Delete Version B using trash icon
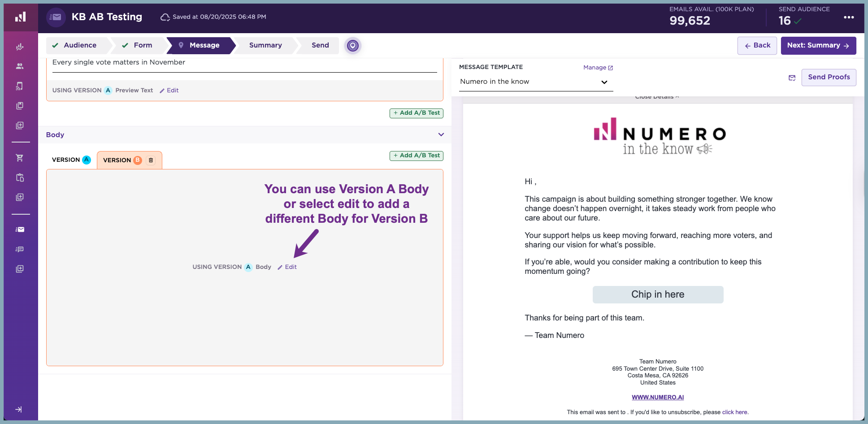This screenshot has width=868, height=424. [x=151, y=160]
